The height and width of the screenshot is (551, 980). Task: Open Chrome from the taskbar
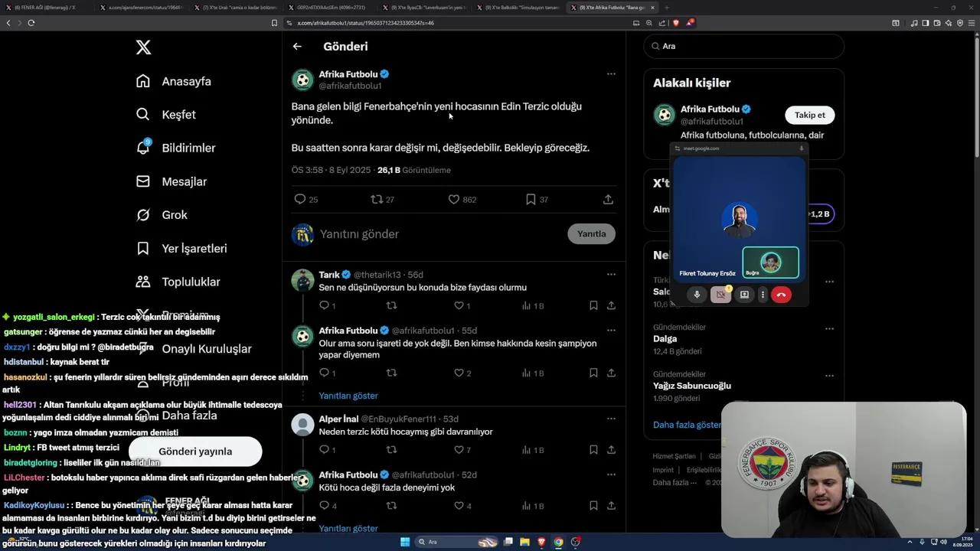tap(558, 542)
